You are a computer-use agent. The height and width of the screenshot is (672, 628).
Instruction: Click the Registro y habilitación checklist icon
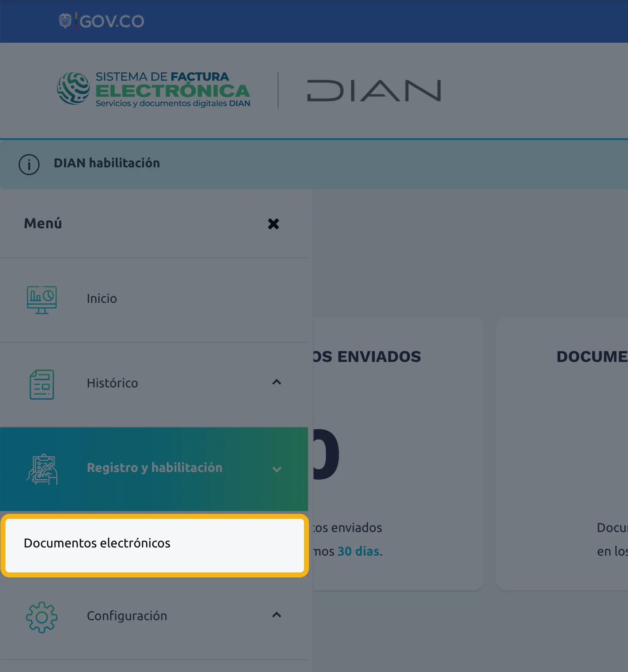pos(42,469)
